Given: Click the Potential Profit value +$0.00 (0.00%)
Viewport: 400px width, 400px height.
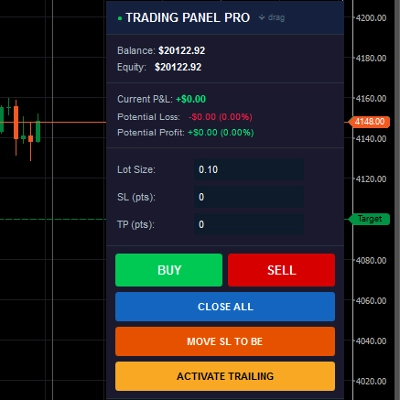Looking at the screenshot, I should 221,133.
